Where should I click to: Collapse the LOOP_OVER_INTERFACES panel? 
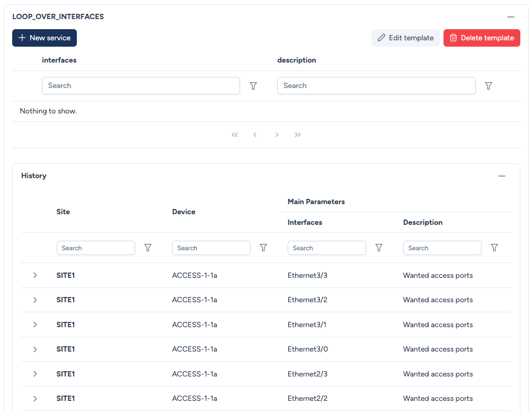pyautogui.click(x=510, y=17)
